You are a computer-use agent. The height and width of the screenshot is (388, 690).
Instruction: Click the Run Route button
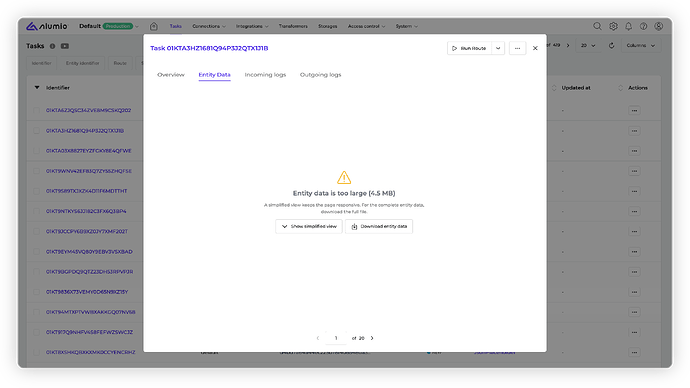click(469, 48)
